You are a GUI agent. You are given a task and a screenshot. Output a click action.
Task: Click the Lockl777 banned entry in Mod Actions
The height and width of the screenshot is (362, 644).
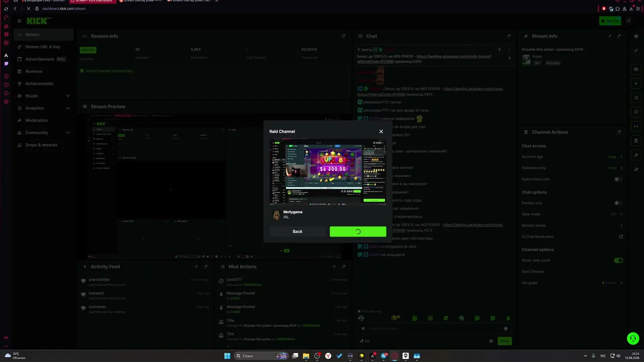click(x=283, y=282)
